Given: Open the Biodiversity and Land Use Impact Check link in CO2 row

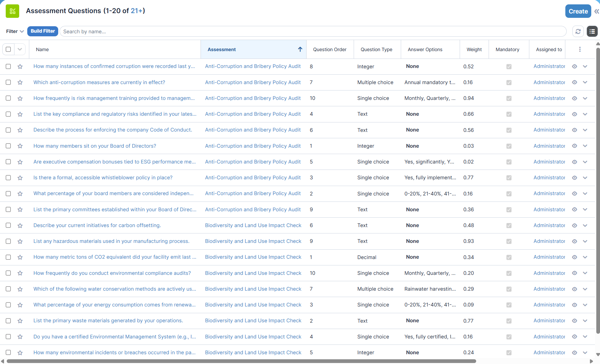Looking at the screenshot, I should (x=253, y=257).
